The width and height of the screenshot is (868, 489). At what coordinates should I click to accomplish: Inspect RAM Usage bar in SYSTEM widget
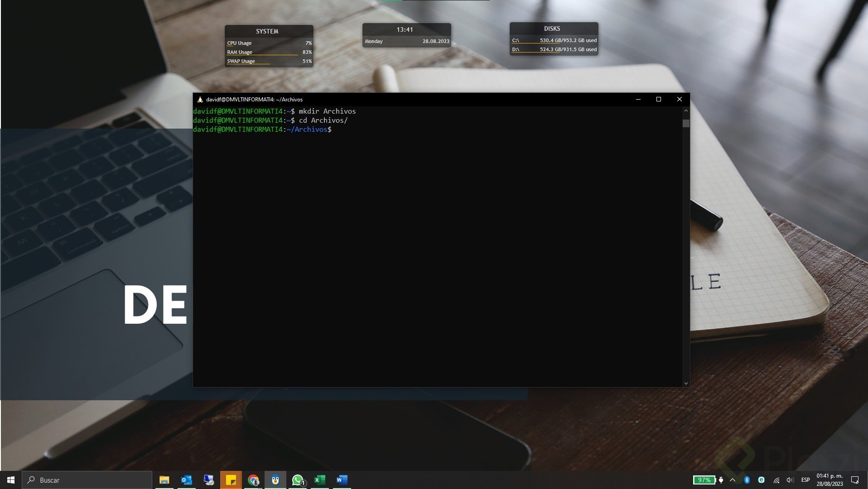coord(262,52)
